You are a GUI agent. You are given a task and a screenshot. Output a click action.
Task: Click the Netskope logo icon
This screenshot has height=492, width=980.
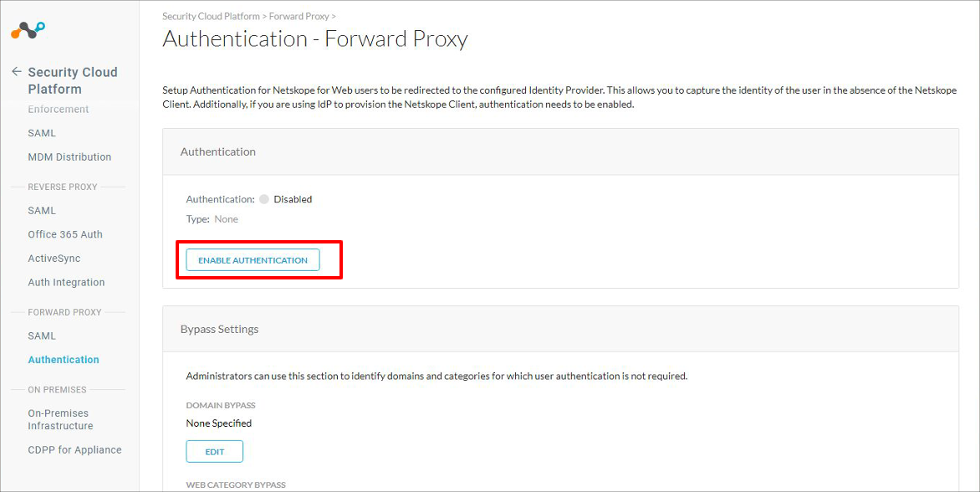[28, 30]
